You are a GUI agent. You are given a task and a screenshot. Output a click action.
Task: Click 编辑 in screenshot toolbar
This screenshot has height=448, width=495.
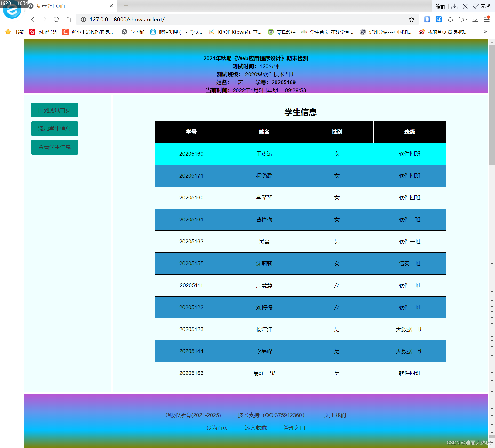coord(440,6)
